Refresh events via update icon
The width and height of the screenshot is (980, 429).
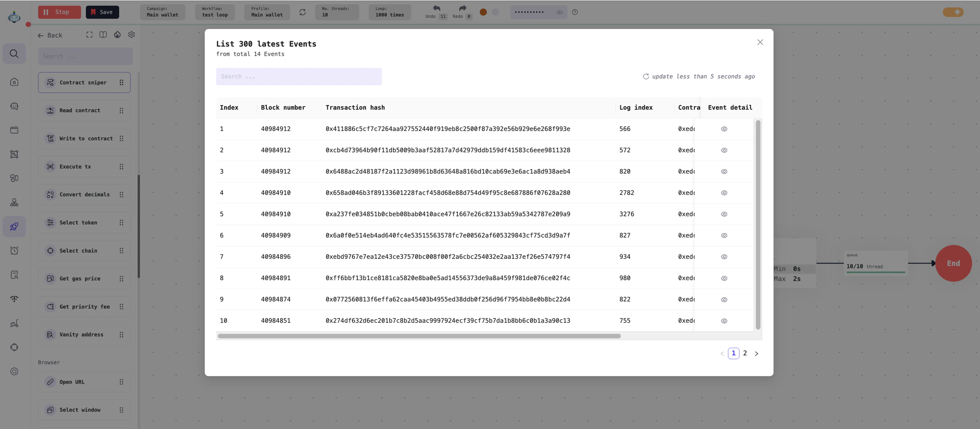pyautogui.click(x=646, y=77)
